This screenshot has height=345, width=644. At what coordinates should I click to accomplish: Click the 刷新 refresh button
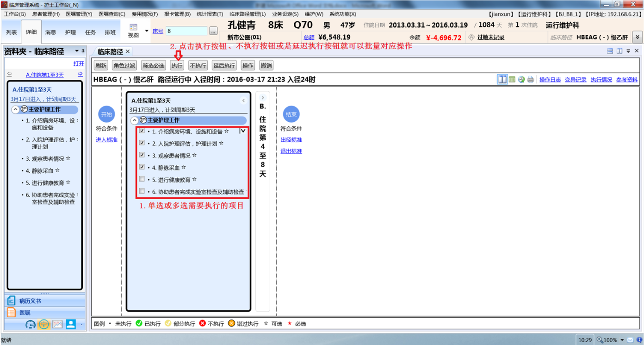(x=101, y=66)
